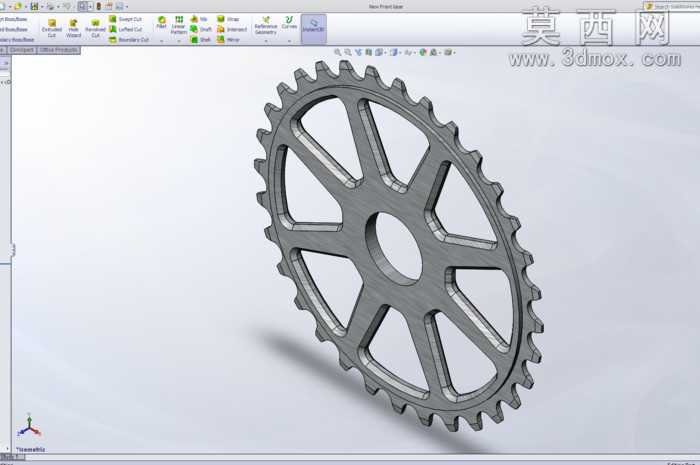Click the Select cursor tool icon

click(x=83, y=6)
